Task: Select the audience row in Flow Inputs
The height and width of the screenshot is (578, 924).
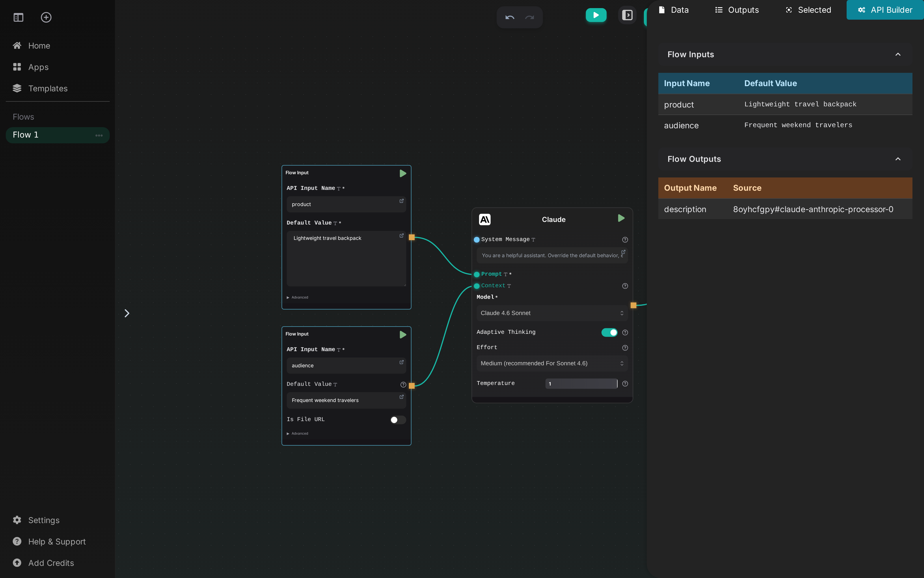Action: coord(785,125)
